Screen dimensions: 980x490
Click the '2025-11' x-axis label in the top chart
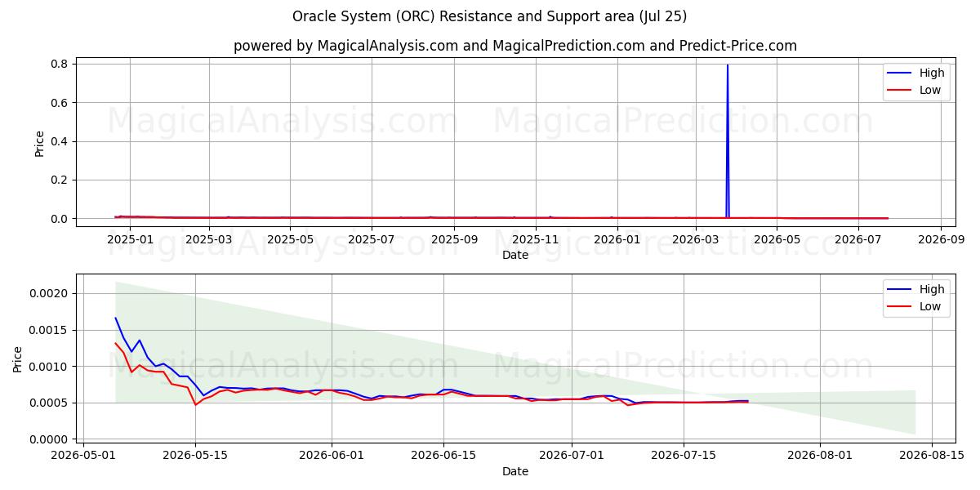pyautogui.click(x=536, y=239)
